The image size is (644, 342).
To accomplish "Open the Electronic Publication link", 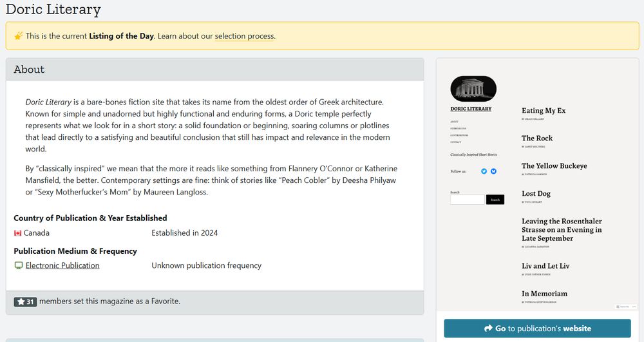I will (62, 265).
